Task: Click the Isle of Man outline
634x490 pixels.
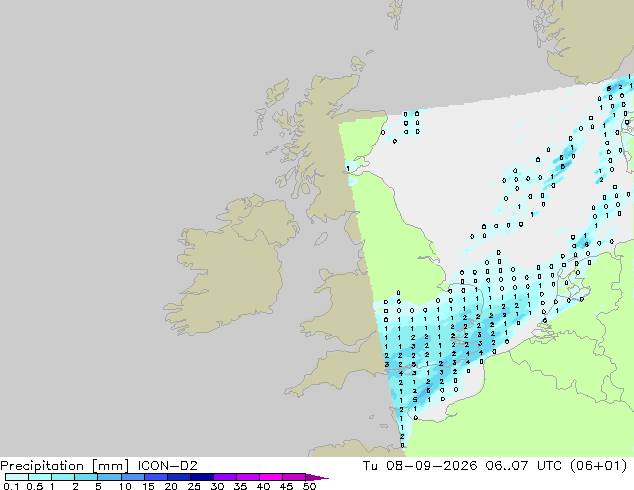Action: point(321,239)
